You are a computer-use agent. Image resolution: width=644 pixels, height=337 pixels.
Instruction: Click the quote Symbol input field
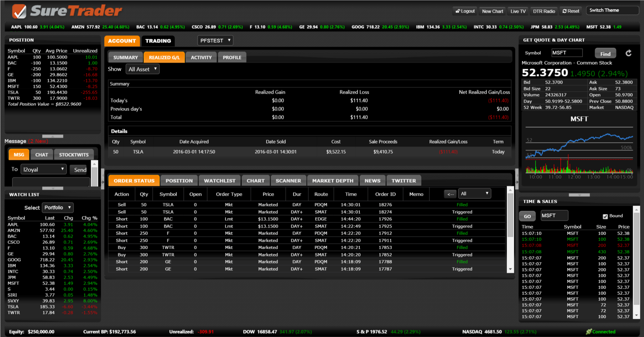(x=567, y=53)
